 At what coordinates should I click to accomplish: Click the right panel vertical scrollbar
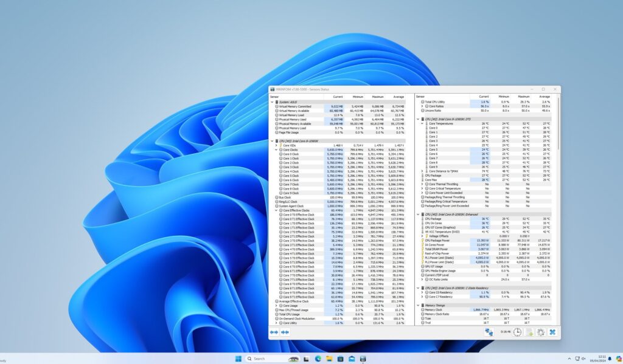coord(558,123)
